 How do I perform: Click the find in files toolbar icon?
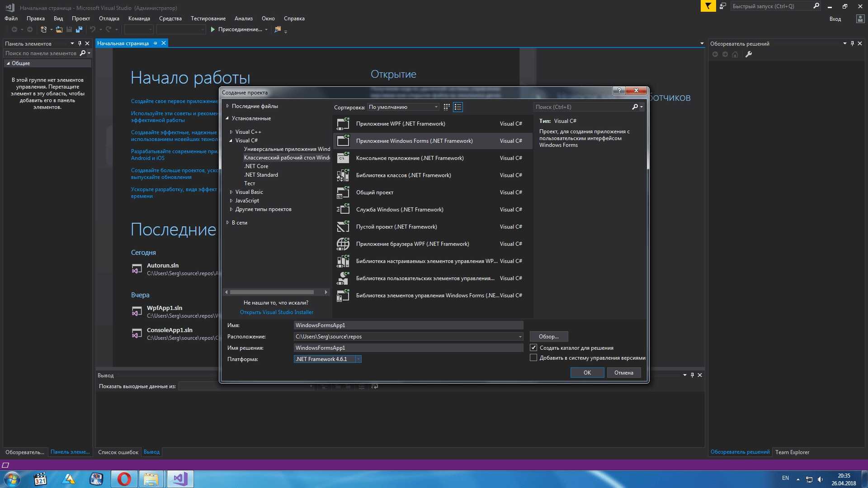coord(278,29)
